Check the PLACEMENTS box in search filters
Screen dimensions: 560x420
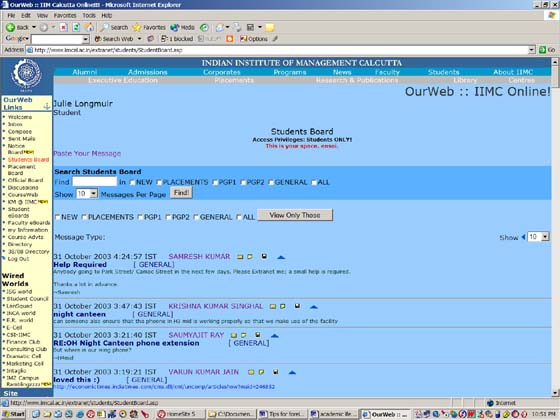159,182
